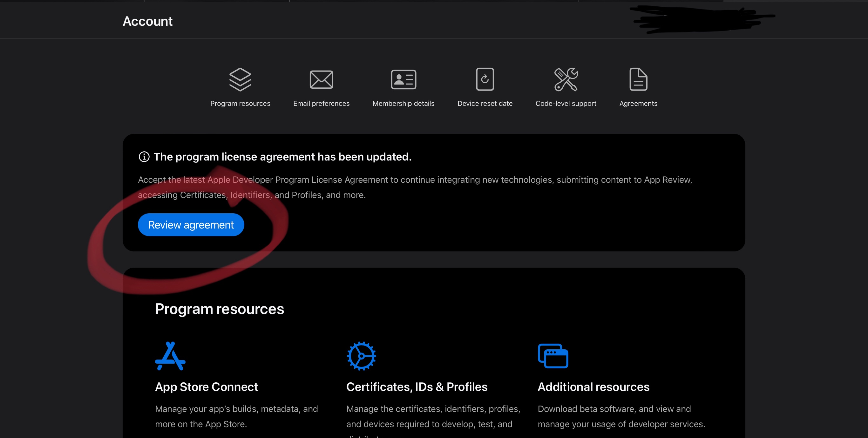Open the Agreements document icon
This screenshot has height=438, width=868.
[638, 79]
